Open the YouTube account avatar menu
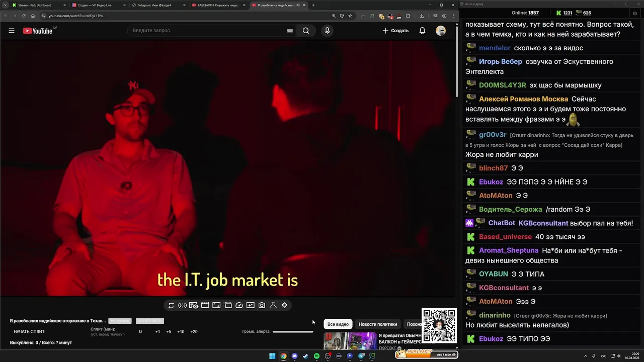The width and height of the screenshot is (644, 362). click(441, 31)
